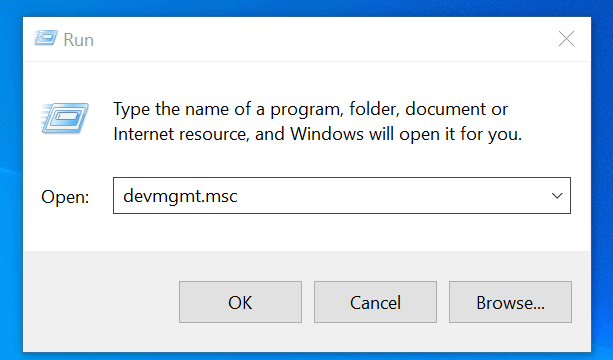Viewport: 613px width, 360px height.
Task: Click the "Run" title text
Action: pyautogui.click(x=79, y=40)
